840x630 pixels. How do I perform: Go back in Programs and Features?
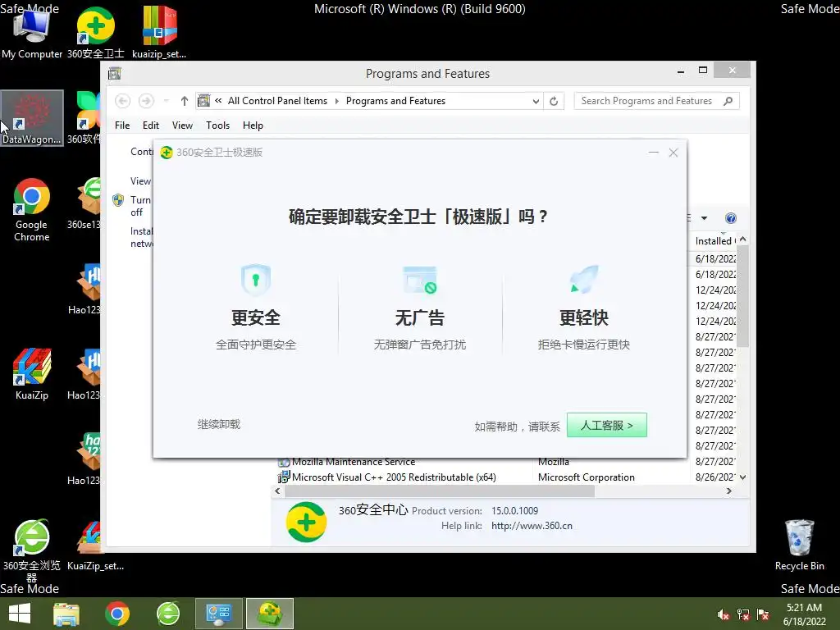123,101
